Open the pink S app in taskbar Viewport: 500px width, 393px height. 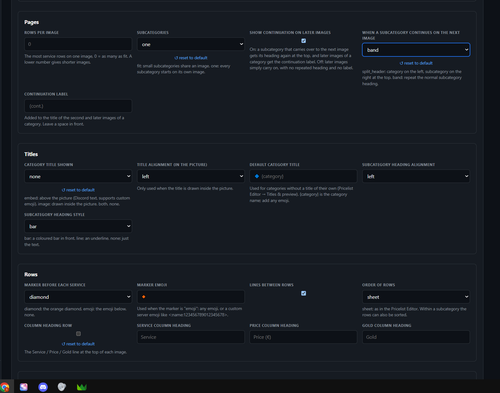coord(24,387)
